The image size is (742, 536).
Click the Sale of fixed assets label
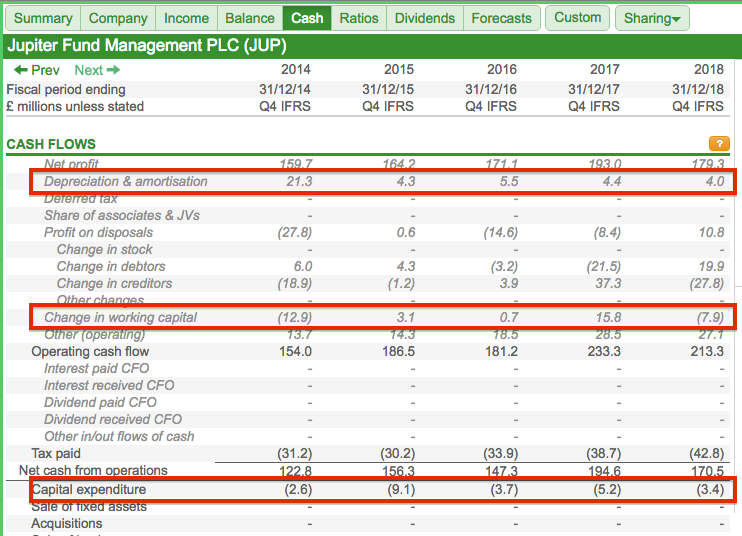click(89, 507)
